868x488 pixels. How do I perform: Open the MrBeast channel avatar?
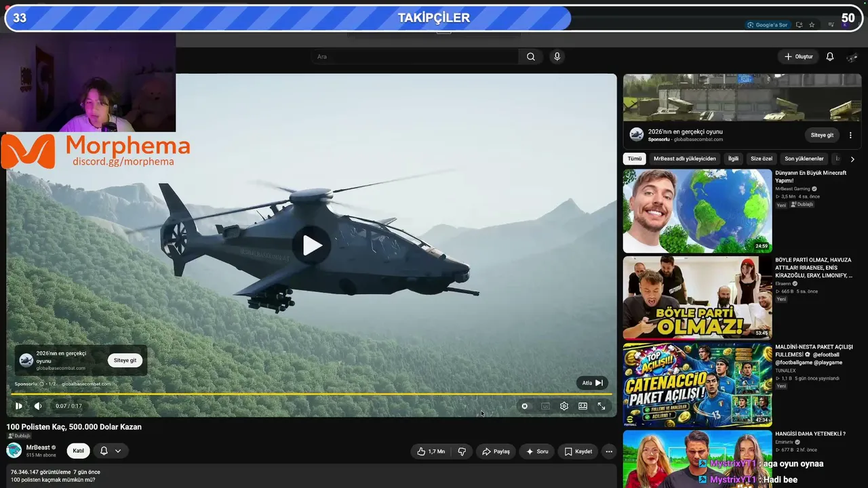14,450
